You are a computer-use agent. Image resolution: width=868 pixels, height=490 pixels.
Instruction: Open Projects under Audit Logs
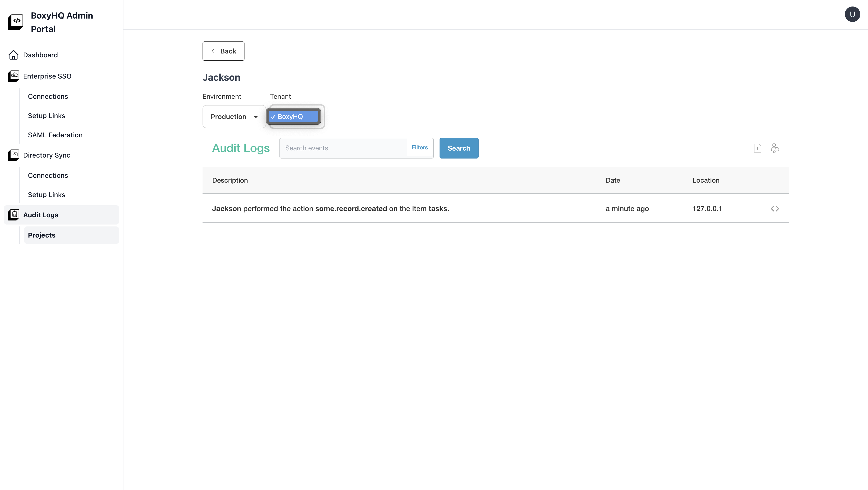point(41,235)
